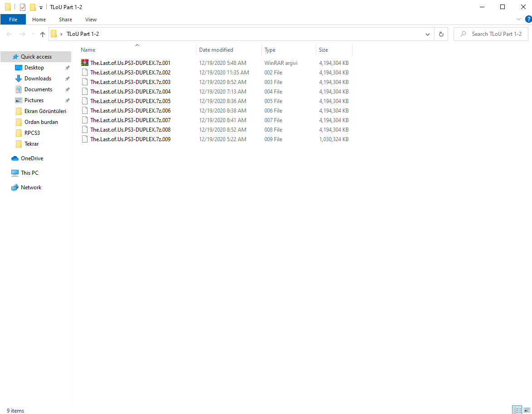This screenshot has width=532, height=414.
Task: Go forward with the Forward arrow
Action: (22, 34)
